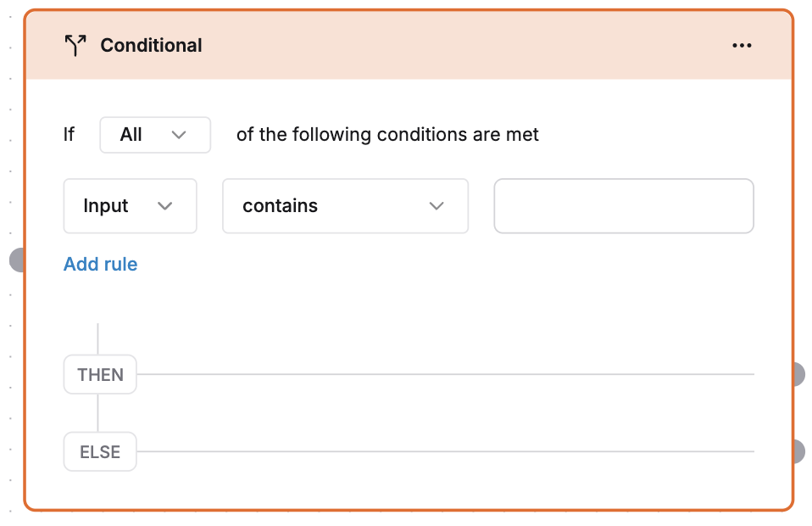Click the THEN branch connector line

click(449, 372)
